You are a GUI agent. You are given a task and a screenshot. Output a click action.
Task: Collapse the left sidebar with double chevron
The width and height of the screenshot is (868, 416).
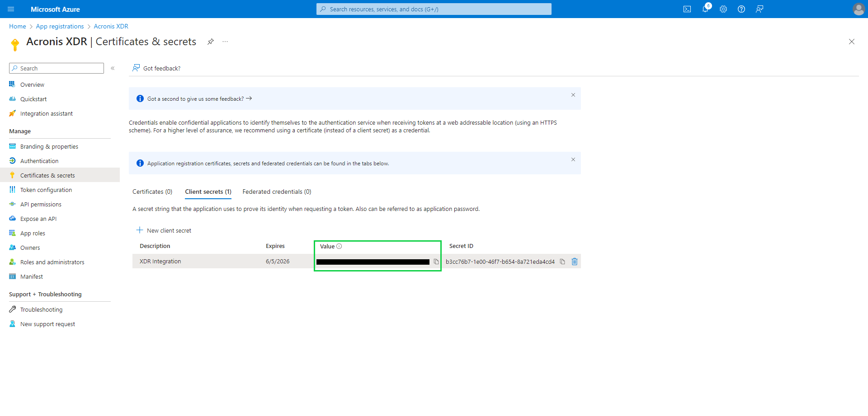[113, 68]
